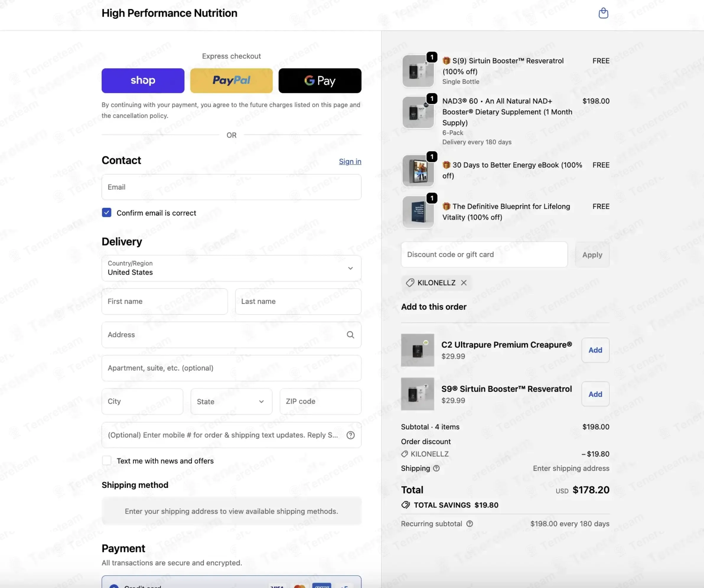This screenshot has width=704, height=588.
Task: Expand the State dropdown
Action: click(231, 401)
